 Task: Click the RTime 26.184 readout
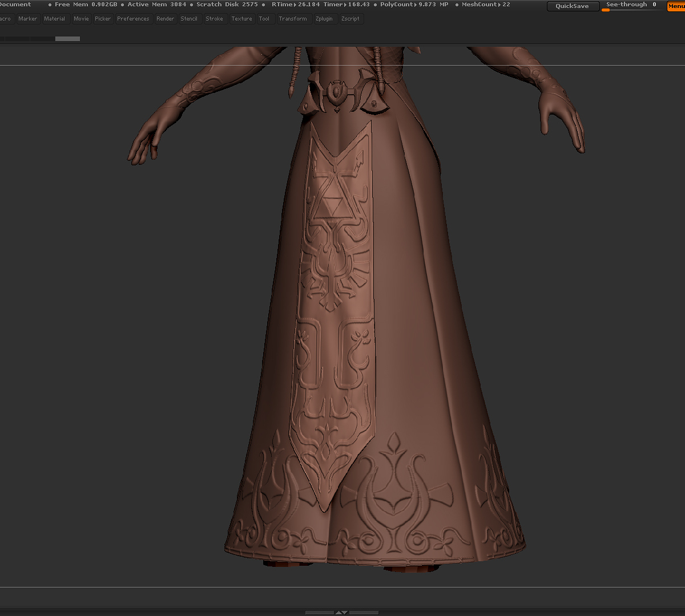tap(296, 5)
